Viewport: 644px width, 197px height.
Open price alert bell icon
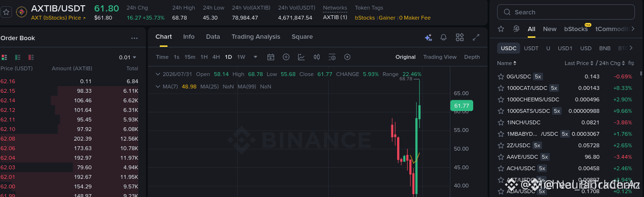coord(444,37)
